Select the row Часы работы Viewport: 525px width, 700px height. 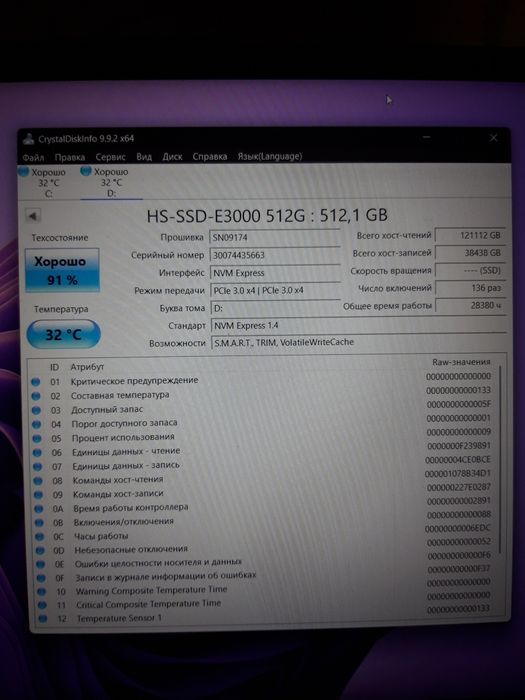coord(264,533)
